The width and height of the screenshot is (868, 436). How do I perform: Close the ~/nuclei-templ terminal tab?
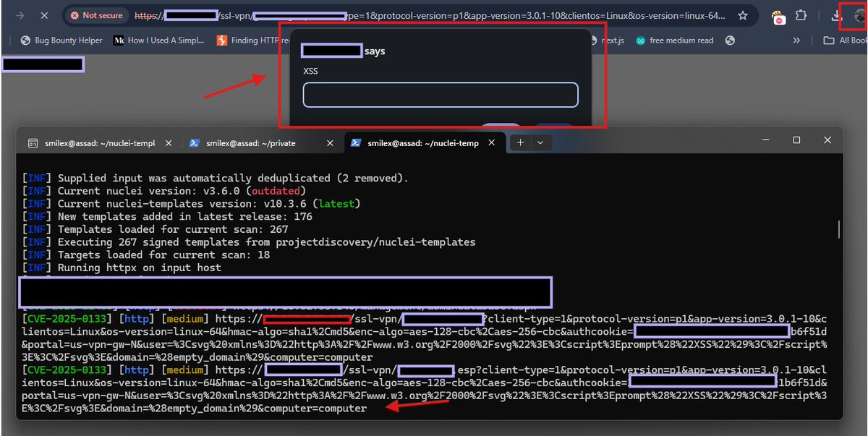pos(168,143)
